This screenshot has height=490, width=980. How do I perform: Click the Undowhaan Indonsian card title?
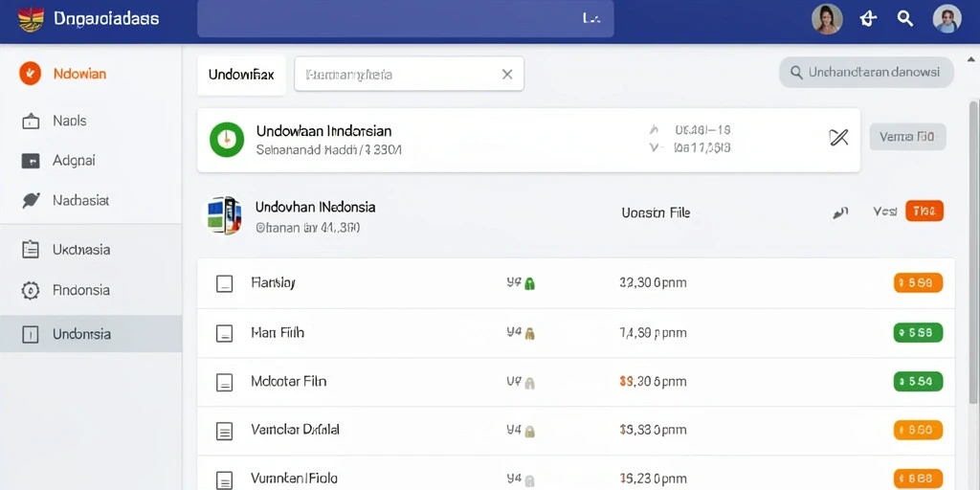(x=323, y=131)
